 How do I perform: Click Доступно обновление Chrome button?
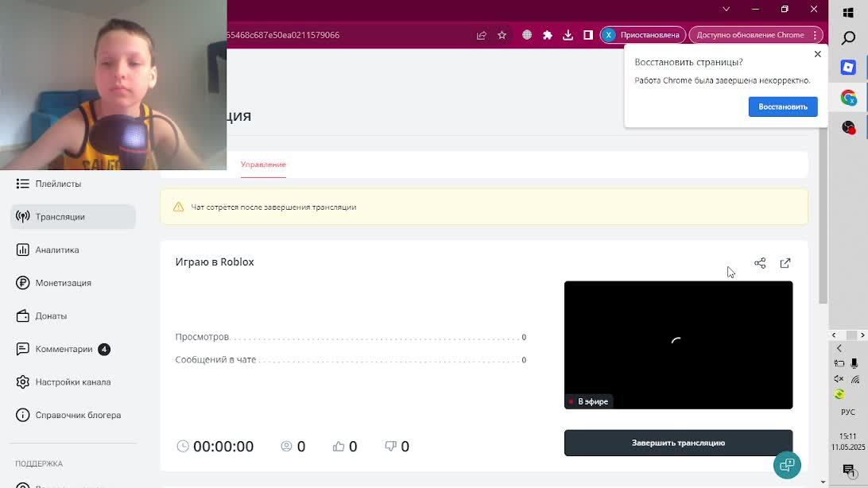click(x=750, y=35)
